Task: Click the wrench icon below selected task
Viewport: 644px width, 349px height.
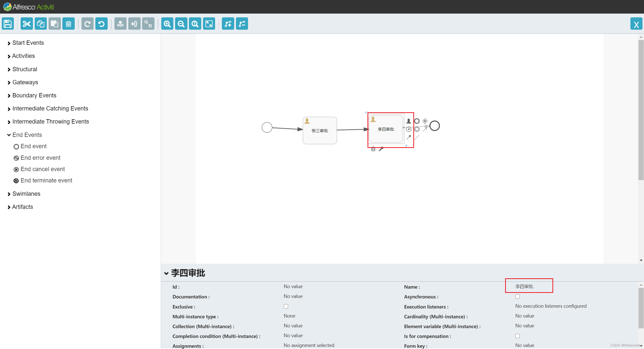Action: [381, 149]
